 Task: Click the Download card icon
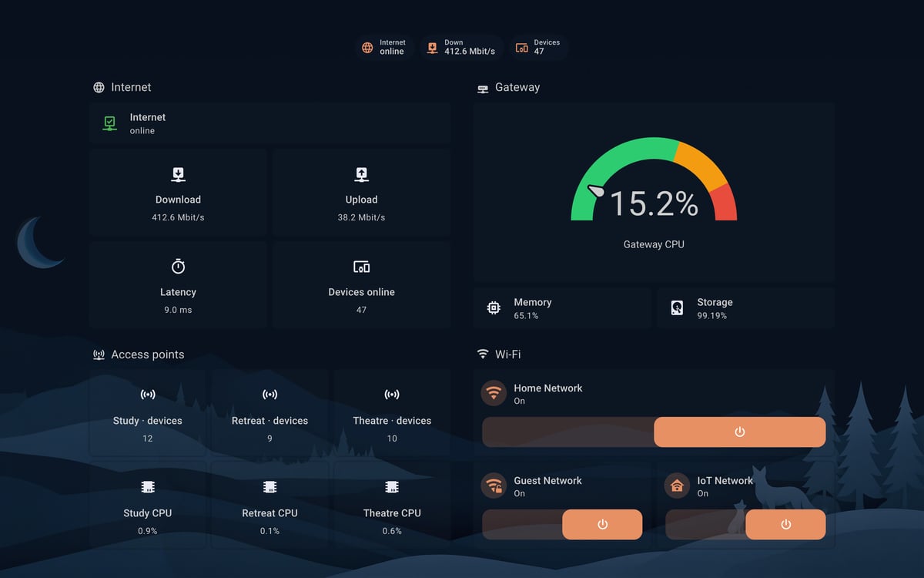click(x=178, y=174)
